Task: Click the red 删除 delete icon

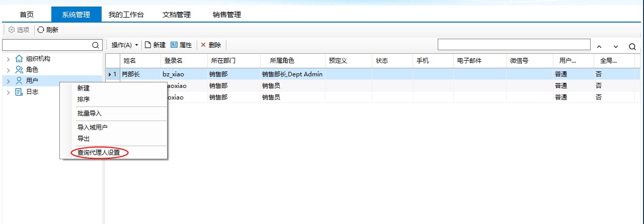Action: (x=203, y=45)
